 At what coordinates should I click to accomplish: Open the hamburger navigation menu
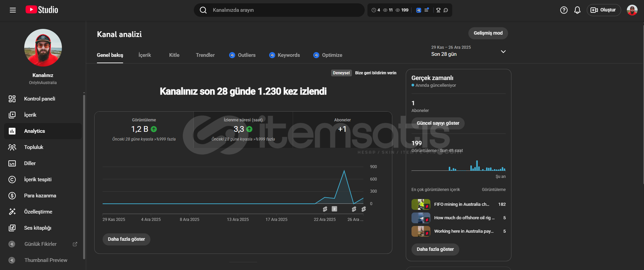(13, 10)
